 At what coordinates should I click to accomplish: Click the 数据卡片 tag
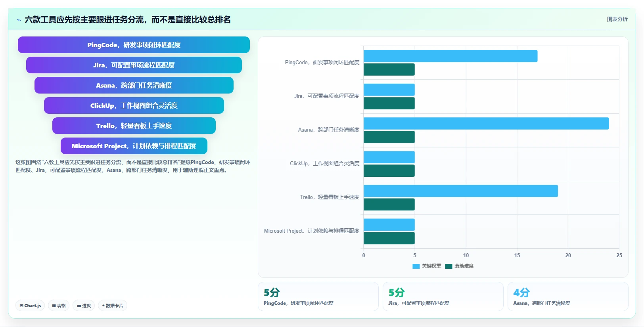[113, 306]
